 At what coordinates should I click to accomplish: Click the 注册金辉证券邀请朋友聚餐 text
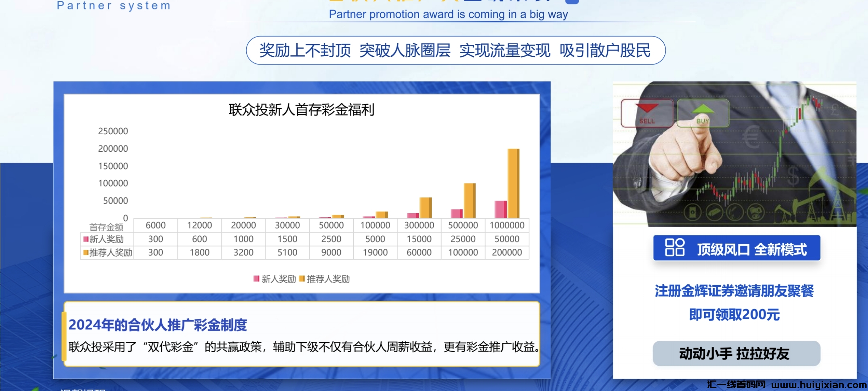pyautogui.click(x=734, y=291)
